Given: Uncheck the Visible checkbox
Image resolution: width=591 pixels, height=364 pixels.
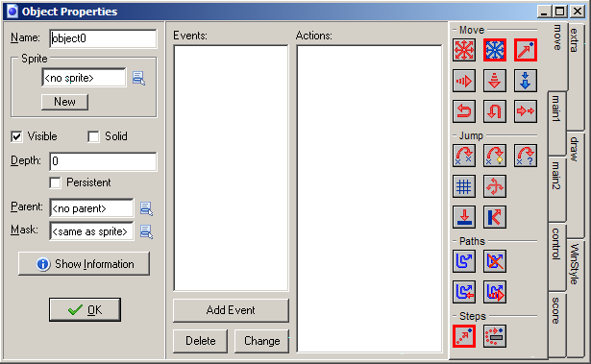Looking at the screenshot, I should [16, 136].
